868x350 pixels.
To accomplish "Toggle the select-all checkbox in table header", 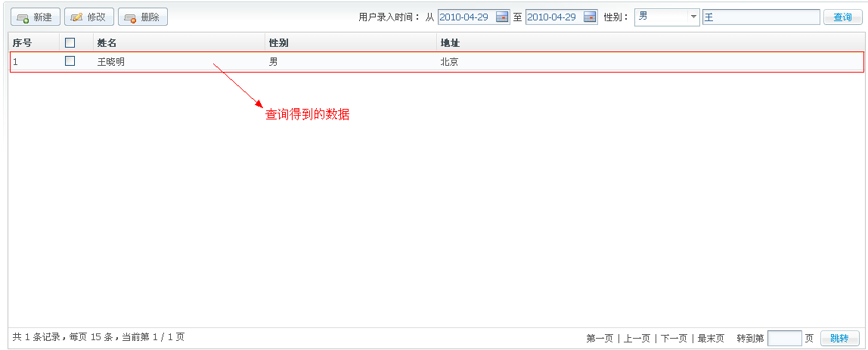I will (70, 43).
